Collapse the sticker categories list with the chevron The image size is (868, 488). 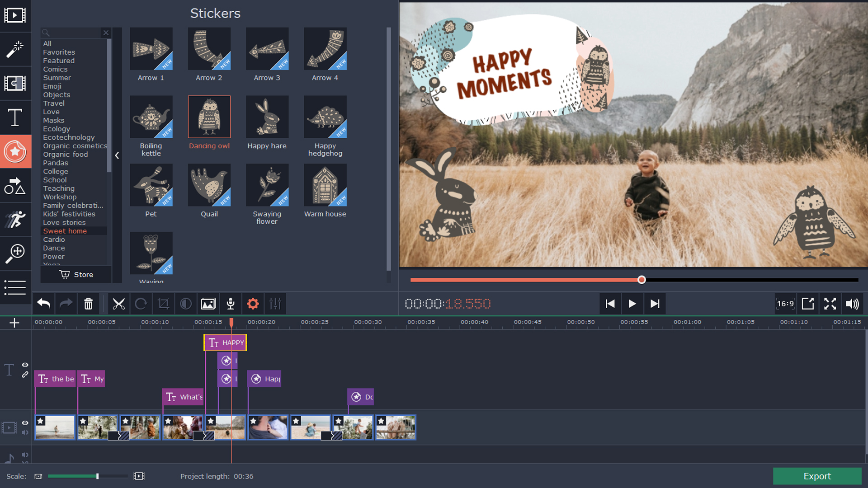tap(117, 155)
